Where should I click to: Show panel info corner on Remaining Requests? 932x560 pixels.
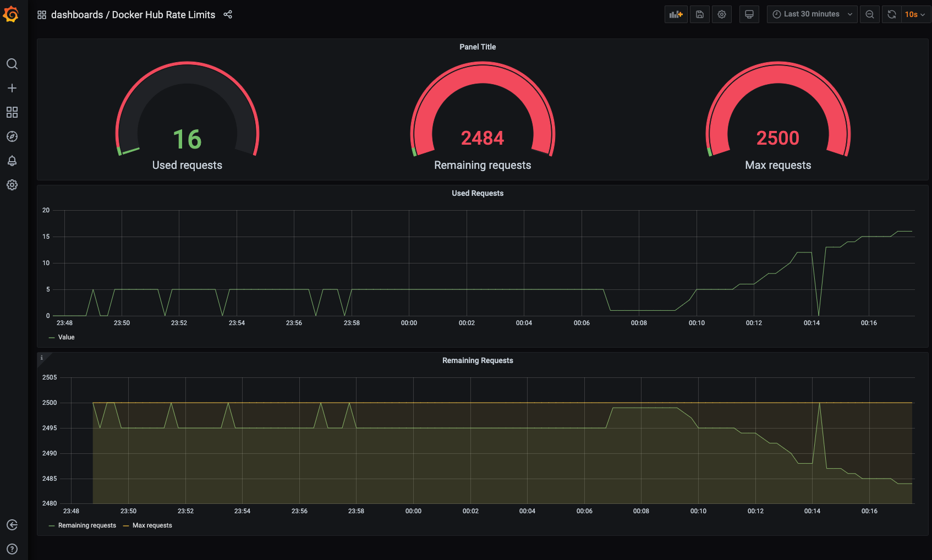pos(42,358)
